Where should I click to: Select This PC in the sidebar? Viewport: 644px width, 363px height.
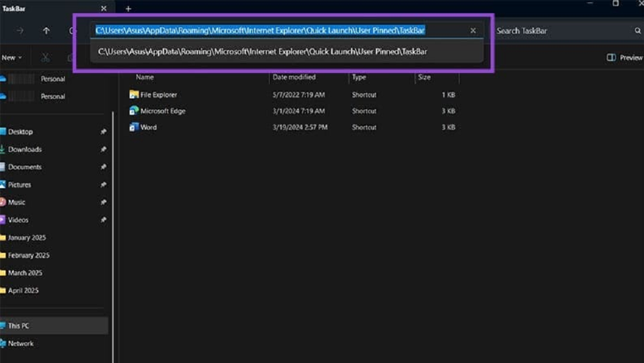(x=54, y=326)
